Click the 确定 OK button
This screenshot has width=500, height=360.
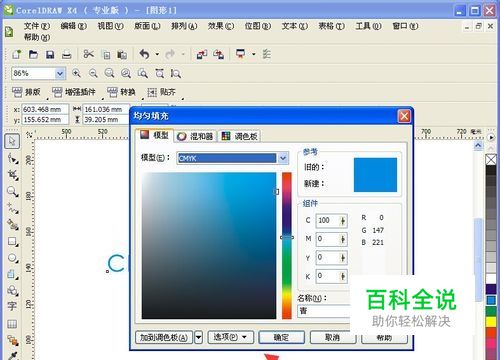click(281, 337)
